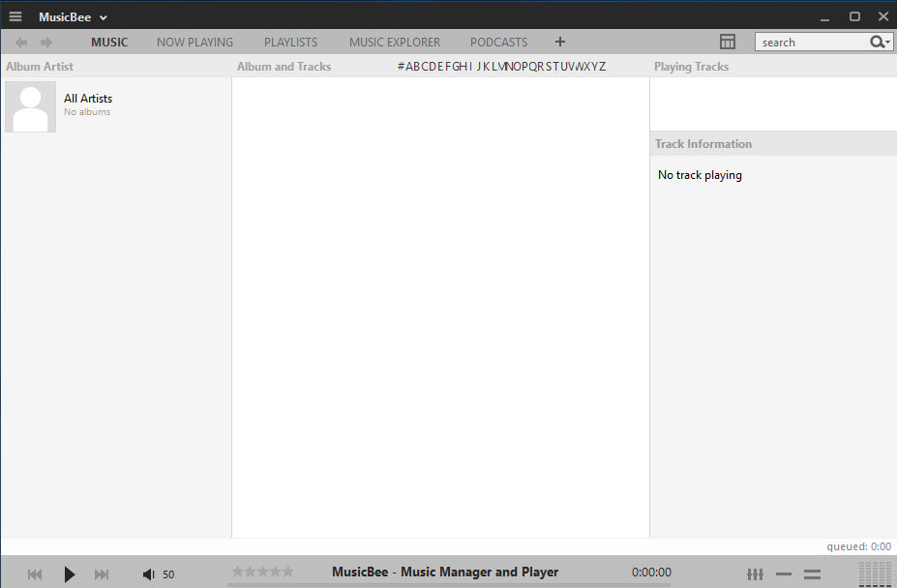Maximize the MusicBee window
The image size is (897, 588).
pyautogui.click(x=854, y=16)
